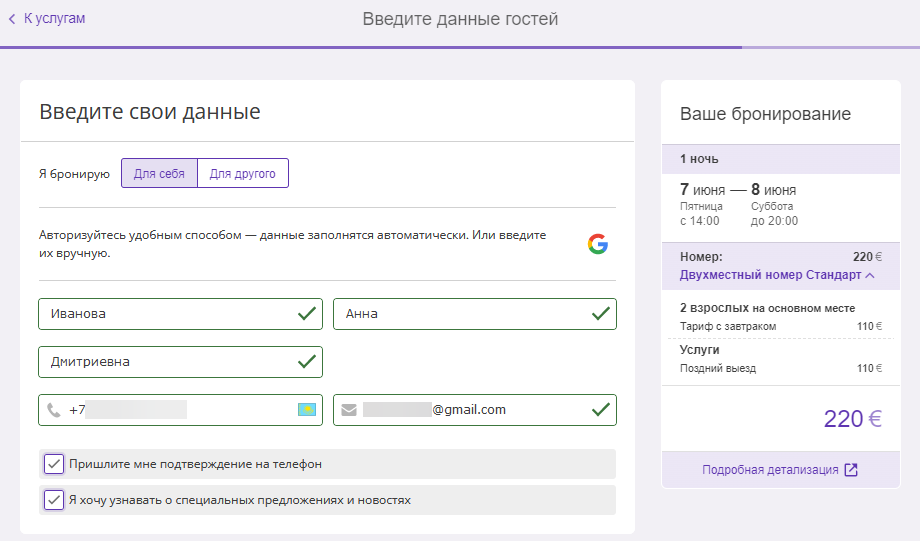Click the surname field containing Иванова
This screenshot has width=920, height=541.
(181, 314)
